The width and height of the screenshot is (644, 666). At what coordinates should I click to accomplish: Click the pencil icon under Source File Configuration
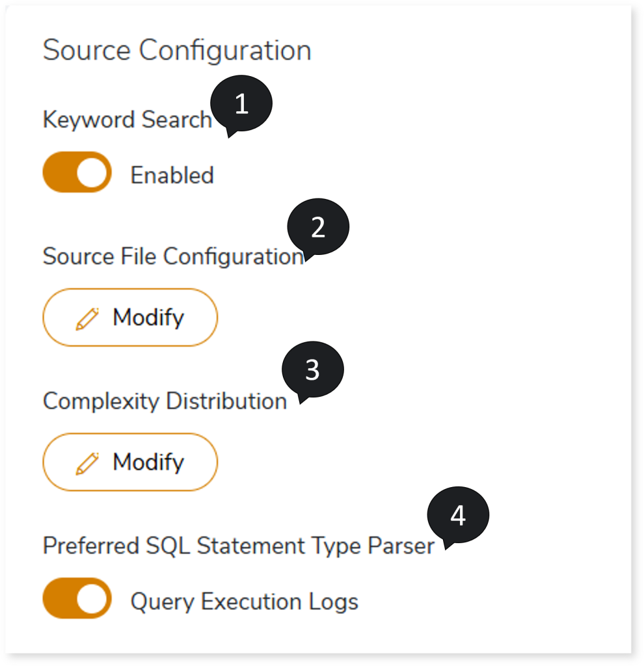87,319
